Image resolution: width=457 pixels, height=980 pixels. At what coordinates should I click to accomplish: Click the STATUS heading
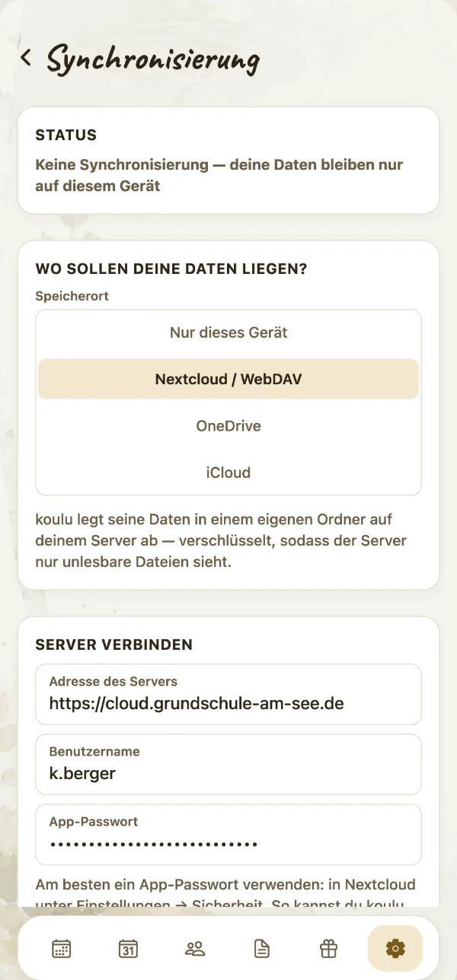[x=66, y=135]
